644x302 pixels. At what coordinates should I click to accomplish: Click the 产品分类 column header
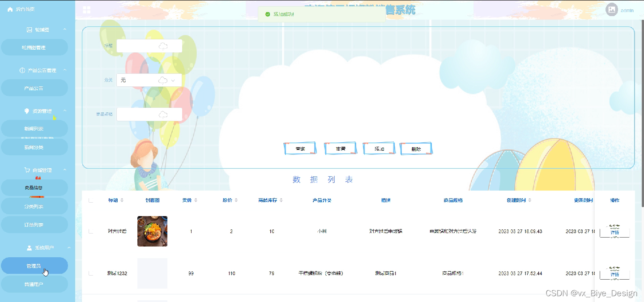[322, 200]
